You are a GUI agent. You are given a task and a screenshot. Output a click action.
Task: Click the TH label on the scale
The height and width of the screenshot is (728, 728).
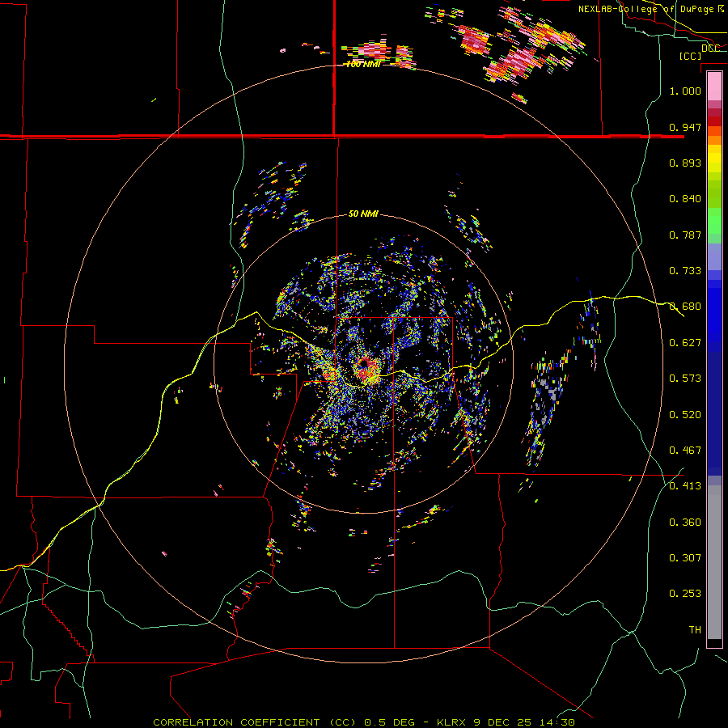click(695, 630)
